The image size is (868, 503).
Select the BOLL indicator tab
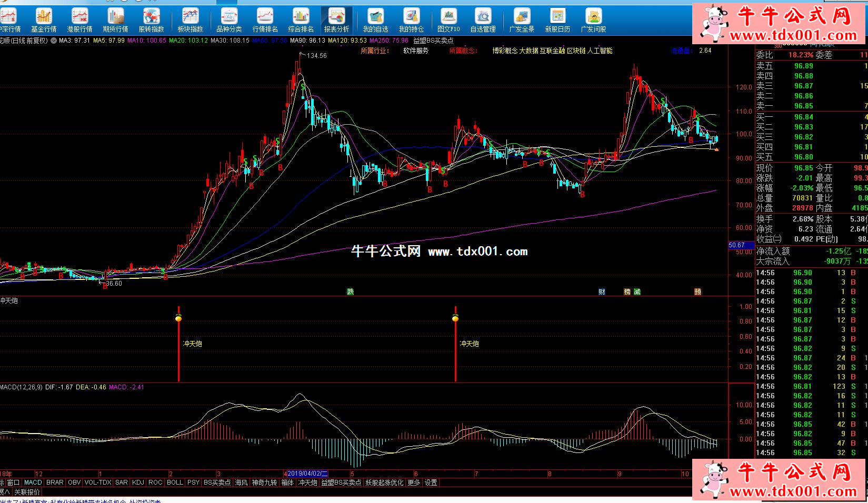(175, 482)
